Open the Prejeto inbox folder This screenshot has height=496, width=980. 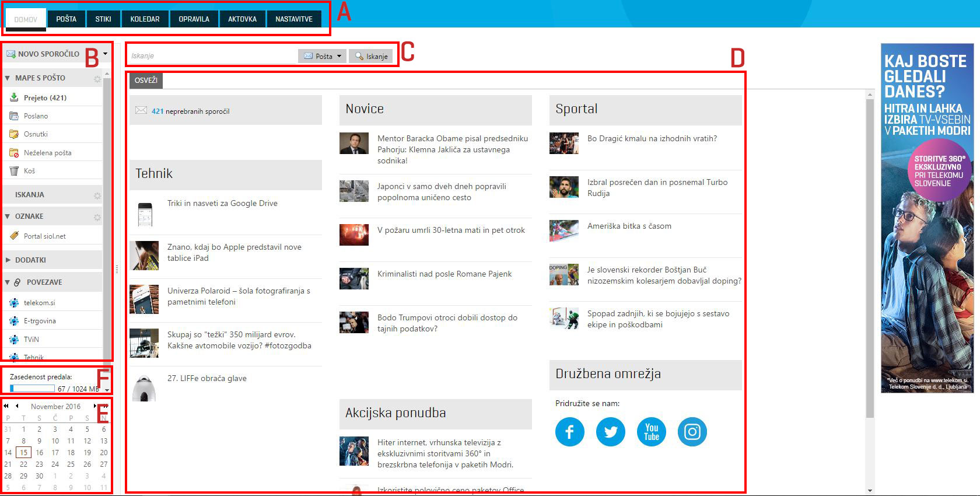coord(44,97)
